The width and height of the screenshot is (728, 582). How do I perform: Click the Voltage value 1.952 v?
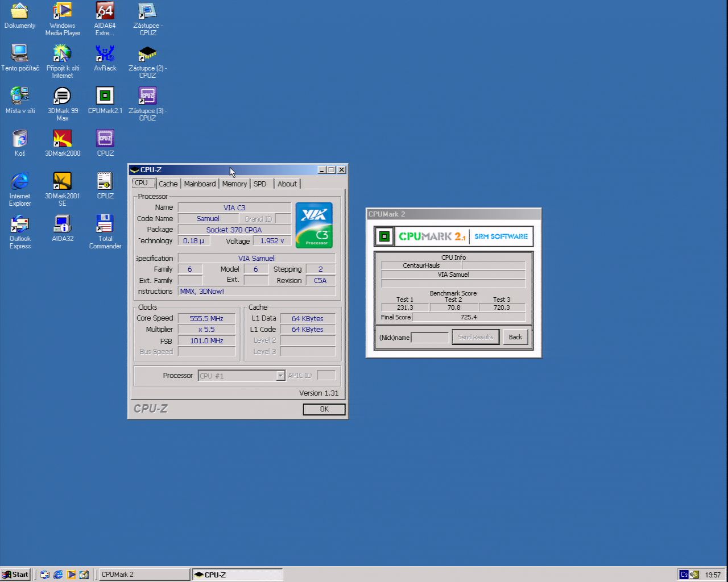(x=272, y=241)
